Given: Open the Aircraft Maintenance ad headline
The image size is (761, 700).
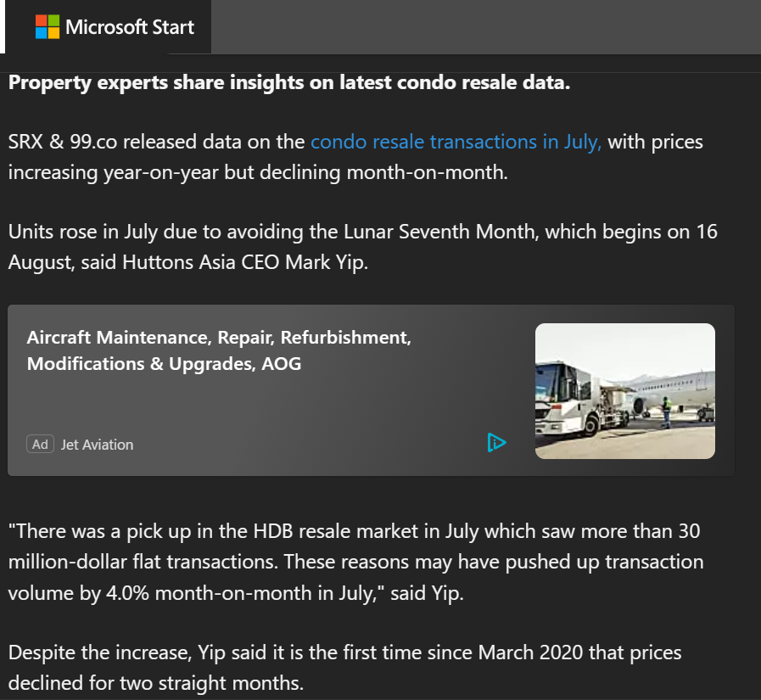Looking at the screenshot, I should click(219, 338).
